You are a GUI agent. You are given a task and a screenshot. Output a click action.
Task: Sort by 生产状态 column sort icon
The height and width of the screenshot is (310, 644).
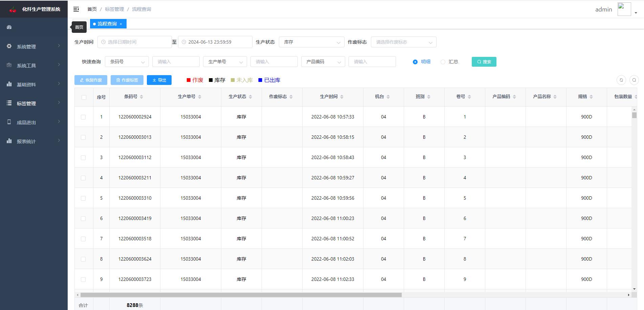tap(250, 97)
